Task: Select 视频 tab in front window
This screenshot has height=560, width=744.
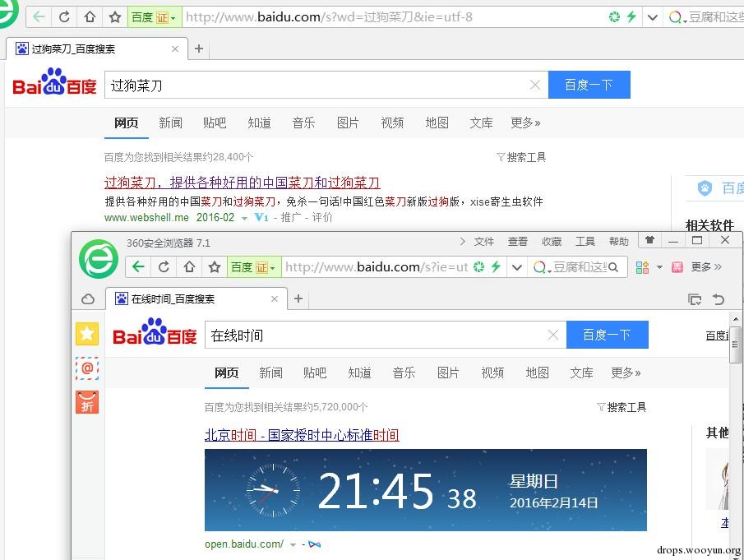Action: click(x=492, y=373)
